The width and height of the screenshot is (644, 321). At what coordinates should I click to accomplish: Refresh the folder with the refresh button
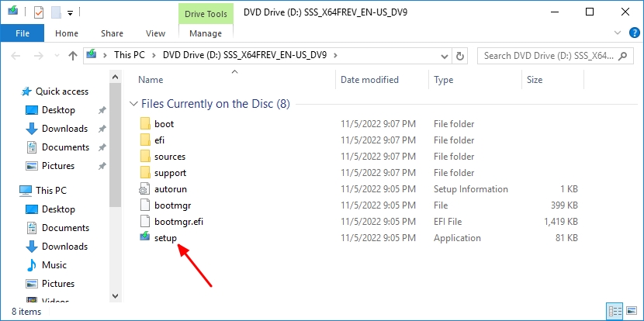pyautogui.click(x=460, y=56)
